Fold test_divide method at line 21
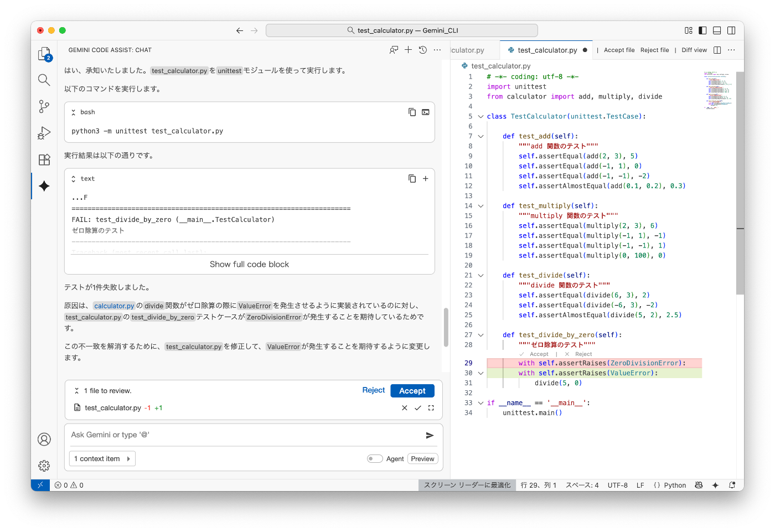The width and height of the screenshot is (775, 532). coord(480,276)
